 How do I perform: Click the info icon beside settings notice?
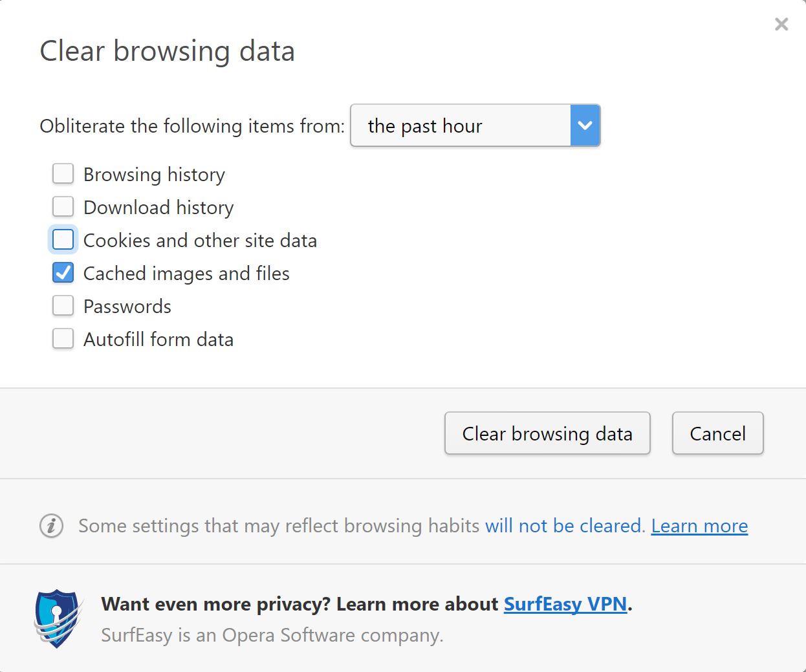pos(52,526)
